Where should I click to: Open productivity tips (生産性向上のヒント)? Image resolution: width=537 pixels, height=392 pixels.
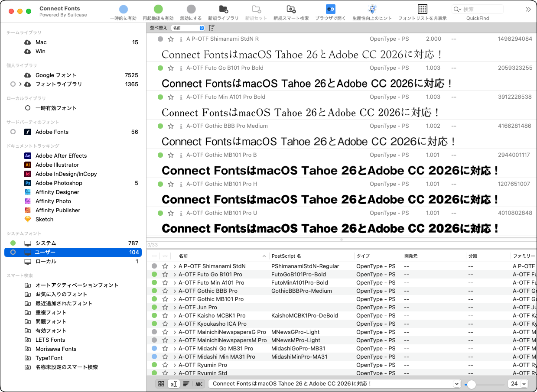coord(372,13)
